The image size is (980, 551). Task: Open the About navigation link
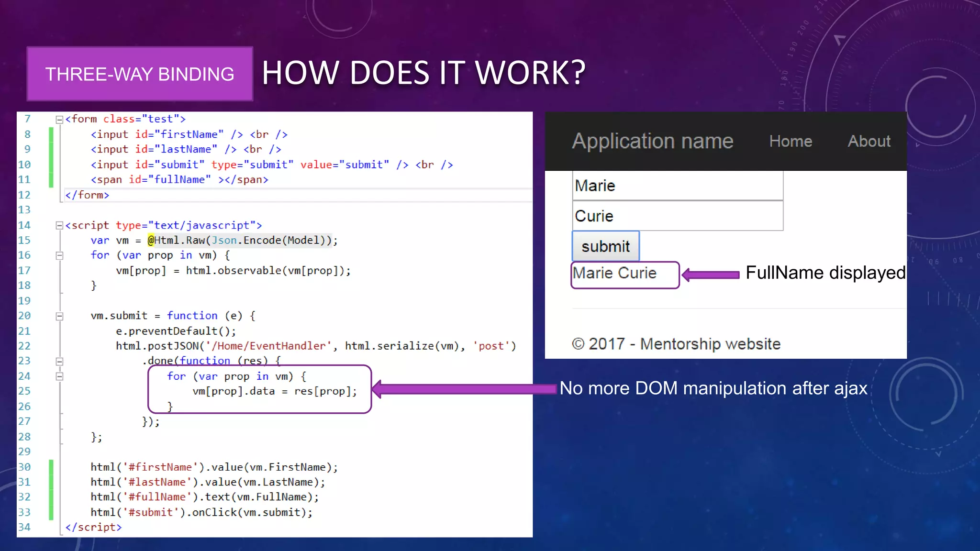click(869, 142)
